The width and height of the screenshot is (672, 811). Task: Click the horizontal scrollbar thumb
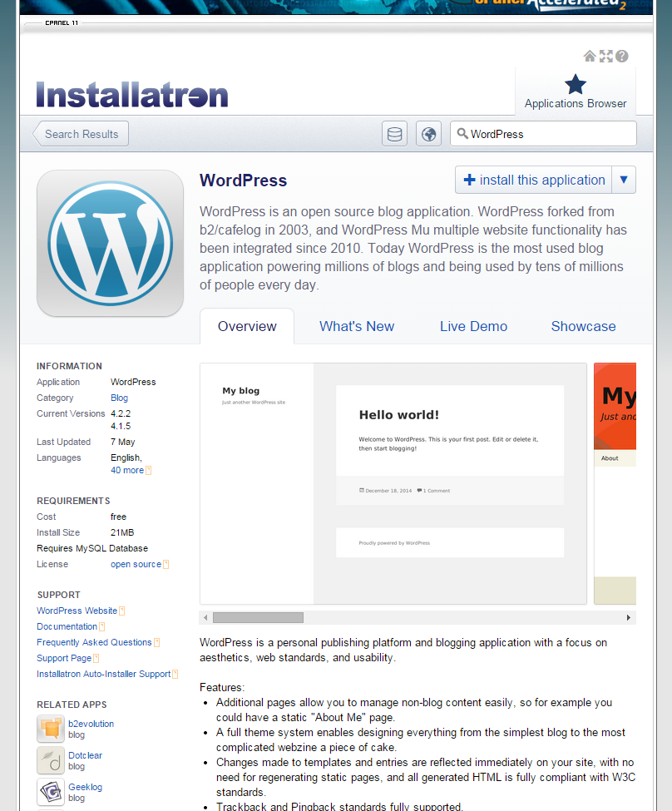tap(258, 617)
